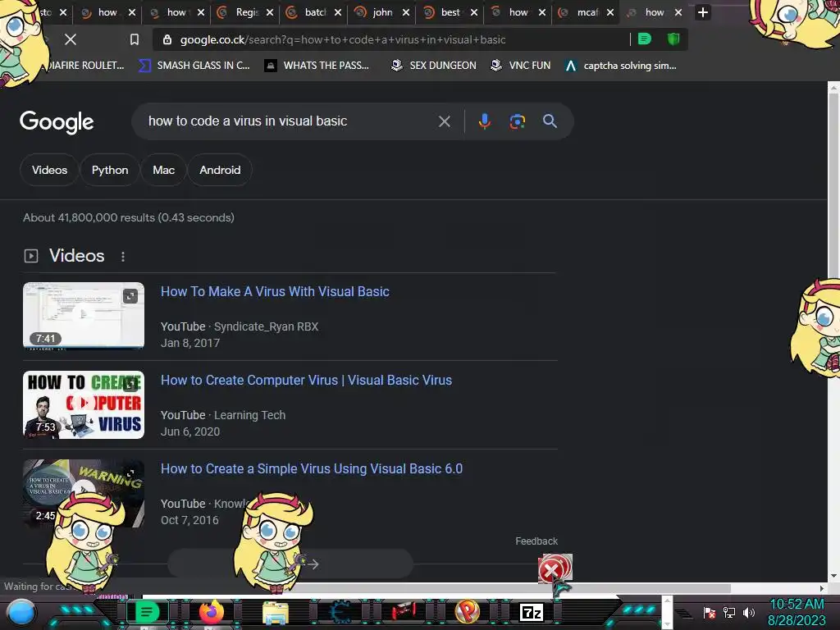Click the address bar URL
The width and height of the screenshot is (840, 630).
point(343,39)
